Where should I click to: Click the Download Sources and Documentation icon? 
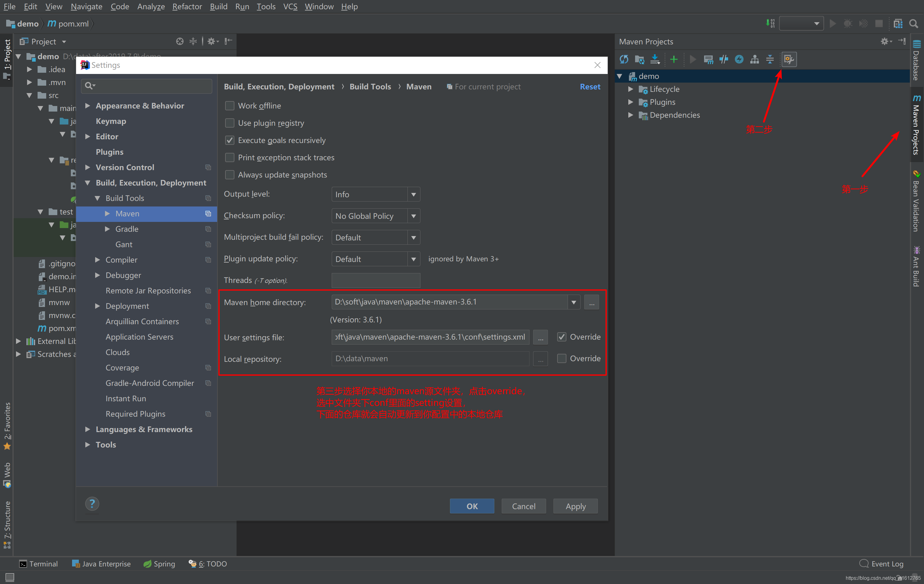(655, 59)
